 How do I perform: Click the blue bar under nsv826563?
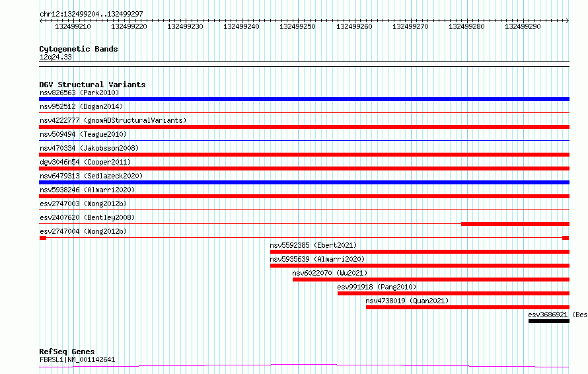pos(304,99)
